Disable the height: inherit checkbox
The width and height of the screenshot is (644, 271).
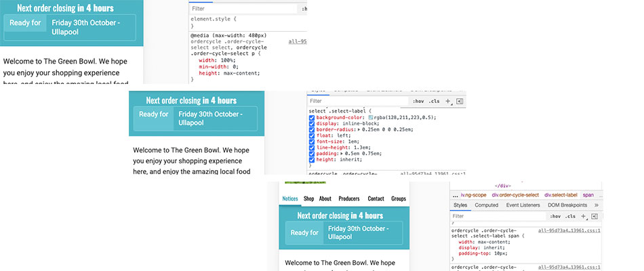coord(312,159)
